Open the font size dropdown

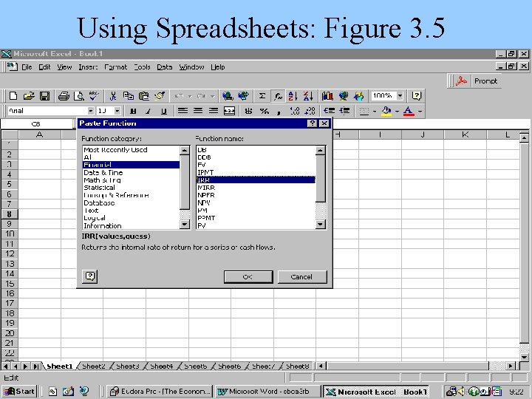(117, 111)
